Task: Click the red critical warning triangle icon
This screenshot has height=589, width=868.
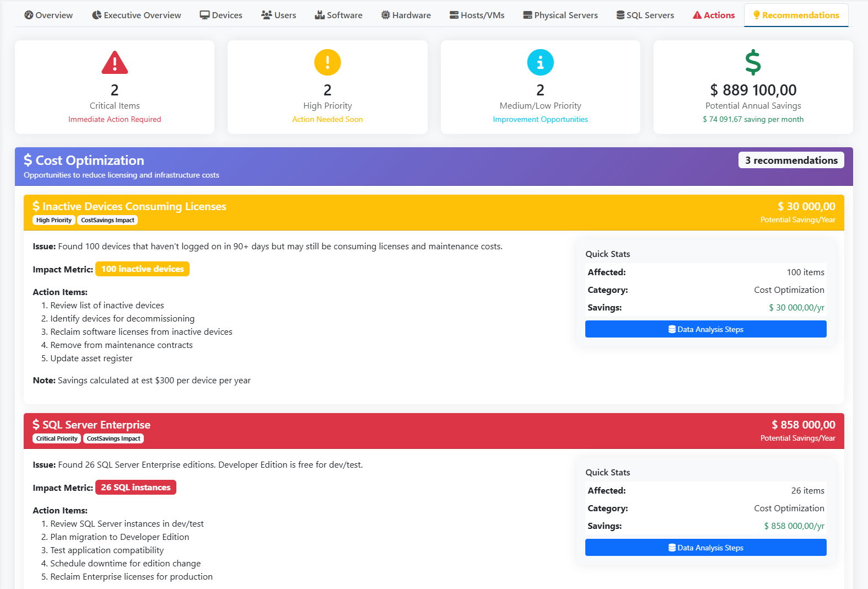Action: point(115,62)
